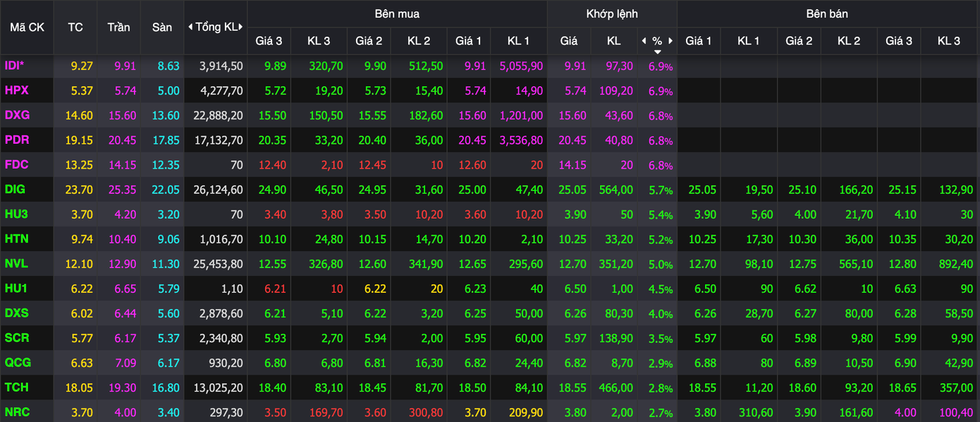Screen dimensions: 980x422
Task: Click left arrow next to % column
Action: pyautogui.click(x=644, y=41)
